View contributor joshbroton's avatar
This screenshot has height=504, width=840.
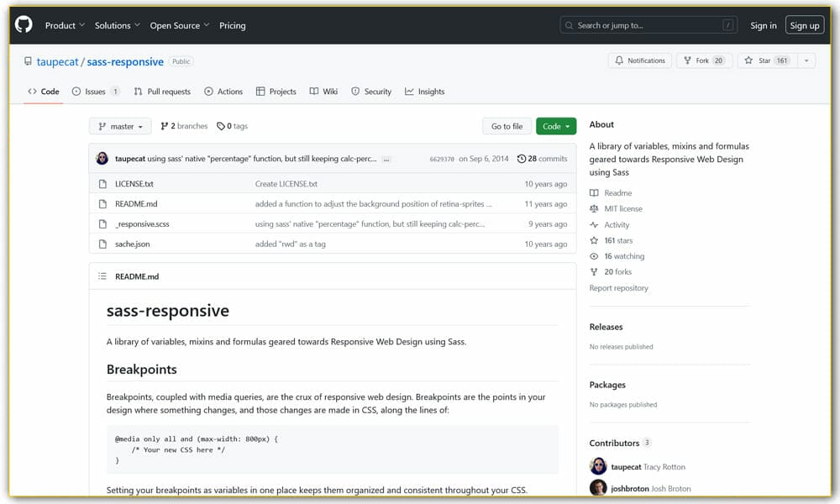(597, 486)
